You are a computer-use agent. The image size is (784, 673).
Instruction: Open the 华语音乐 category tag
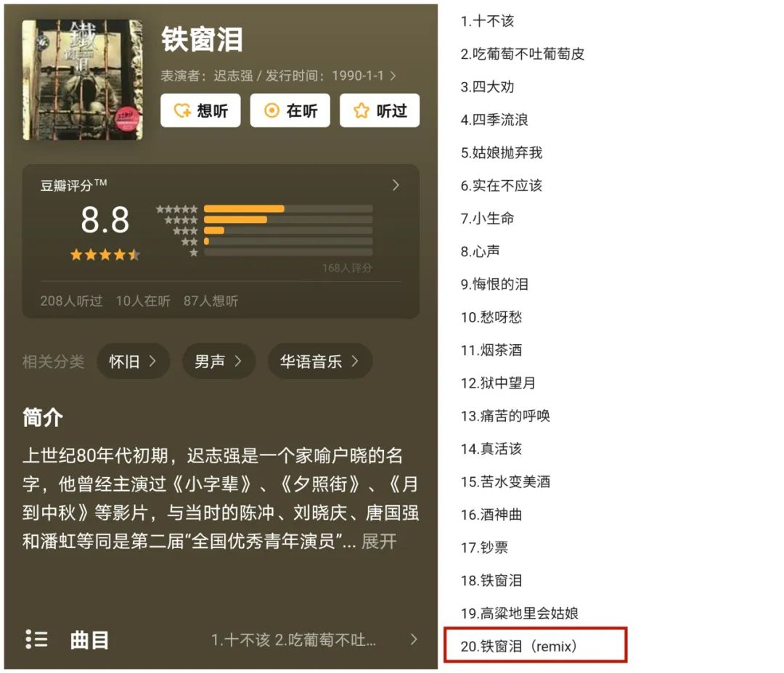(320, 361)
